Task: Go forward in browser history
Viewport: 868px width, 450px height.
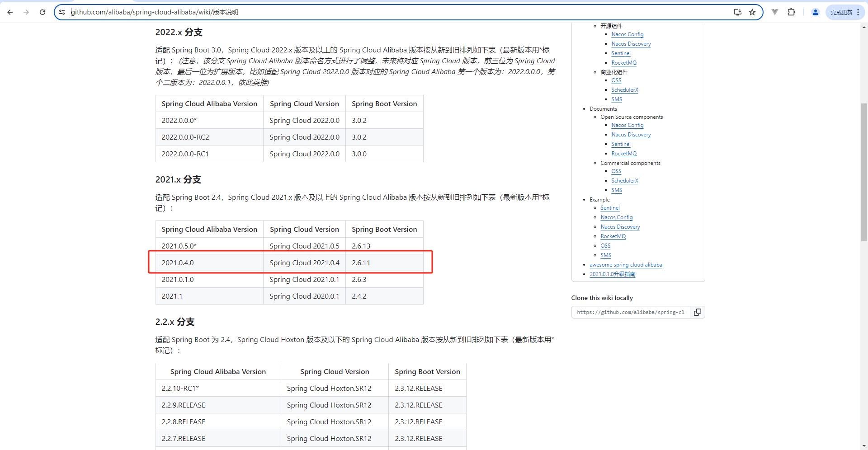Action: (x=26, y=12)
